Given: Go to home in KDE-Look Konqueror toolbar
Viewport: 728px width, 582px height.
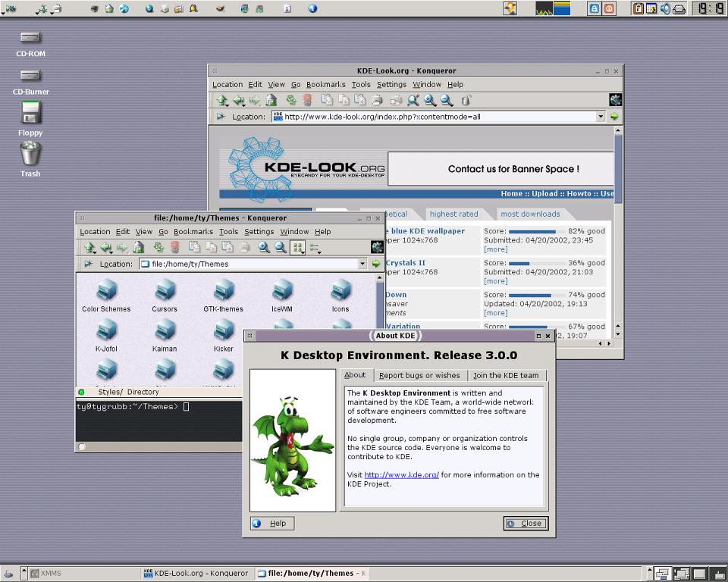Looking at the screenshot, I should tap(271, 100).
